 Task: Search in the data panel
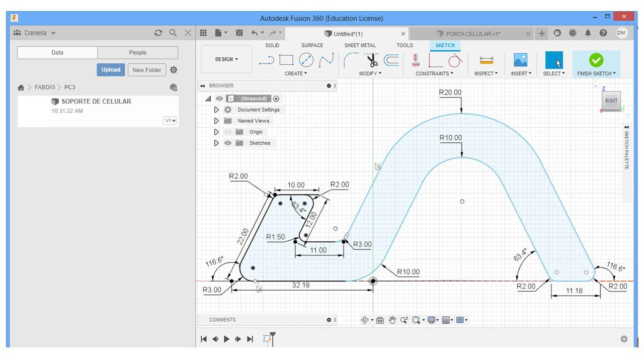pyautogui.click(x=173, y=33)
